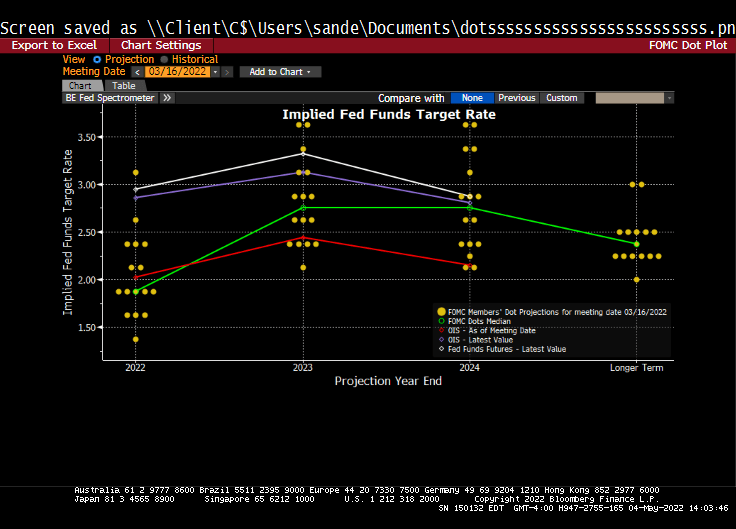The height and width of the screenshot is (529, 736).
Task: Click the white Fed Funds Futures legend marker
Action: [441, 349]
